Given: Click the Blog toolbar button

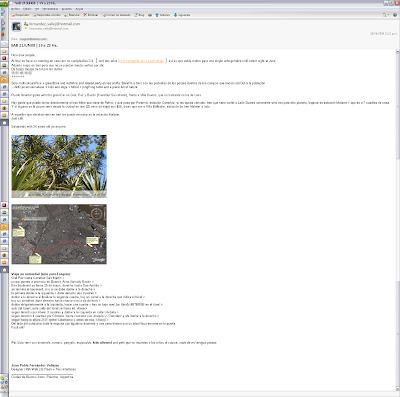Looking at the screenshot, I should tap(139, 15).
